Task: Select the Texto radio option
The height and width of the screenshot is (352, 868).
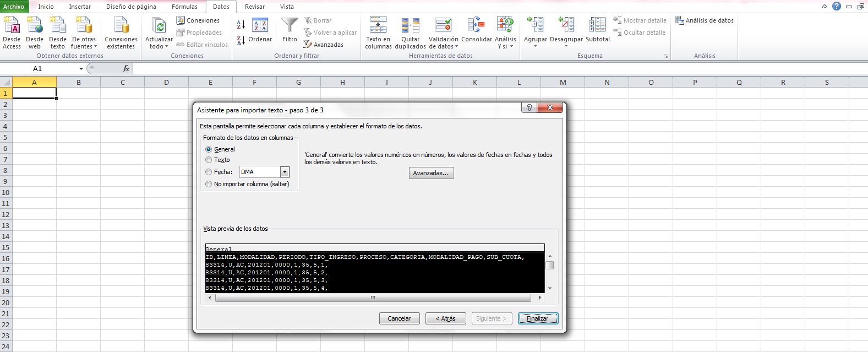Action: click(209, 160)
